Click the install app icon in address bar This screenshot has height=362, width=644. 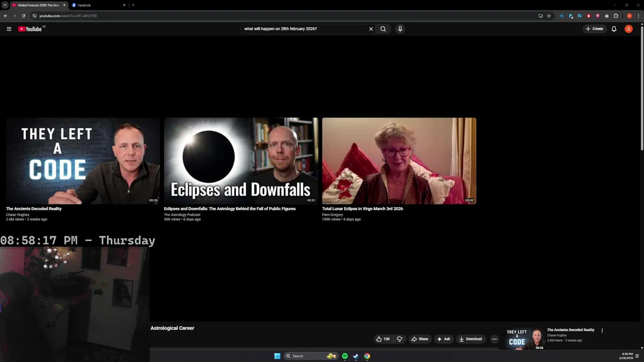tap(540, 16)
